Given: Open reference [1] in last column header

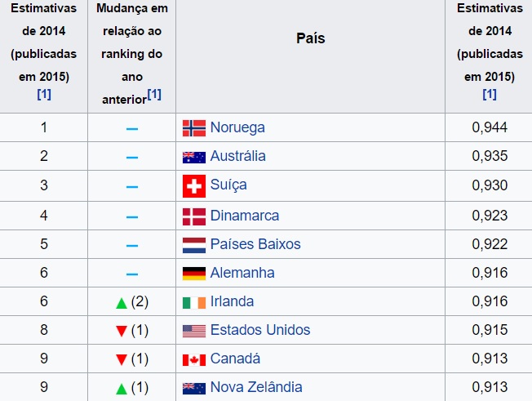Looking at the screenshot, I should (490, 94).
